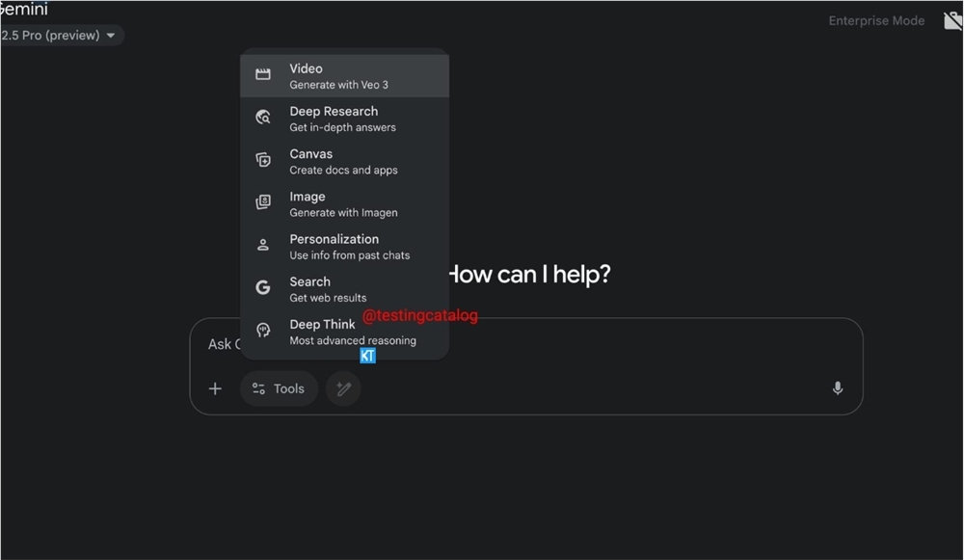Click the model selector dropdown arrow
This screenshot has width=964, height=560.
[x=111, y=35]
